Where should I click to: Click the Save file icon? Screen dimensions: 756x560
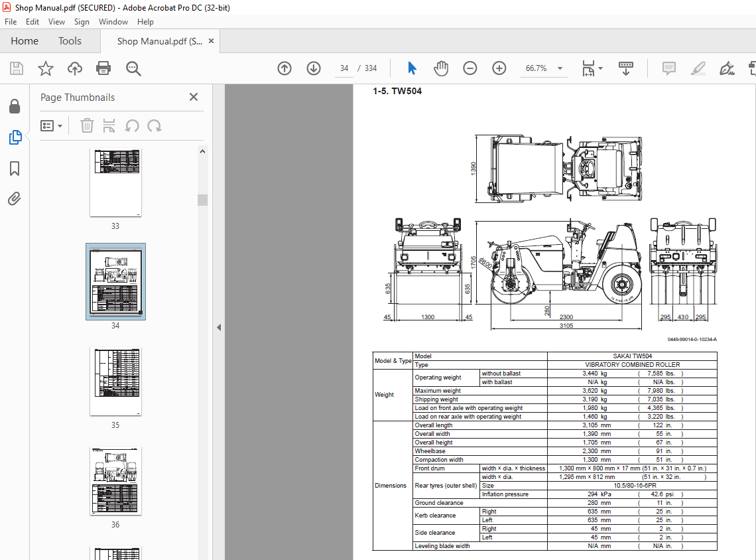pos(17,68)
